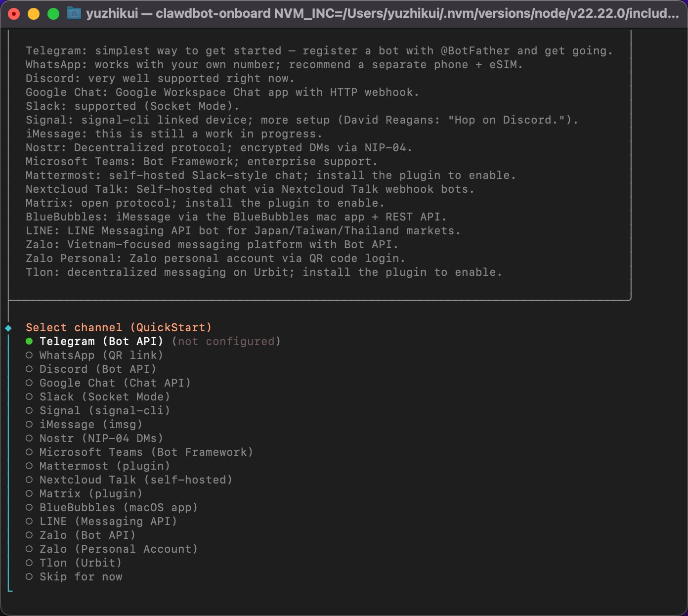Click the 'Nostr: Decentralized protocol' description line
Image resolution: width=688 pixels, height=616 pixels.
pyautogui.click(x=219, y=148)
